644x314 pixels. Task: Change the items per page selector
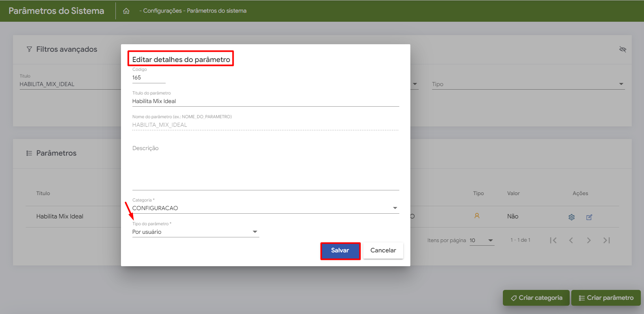coord(482,240)
